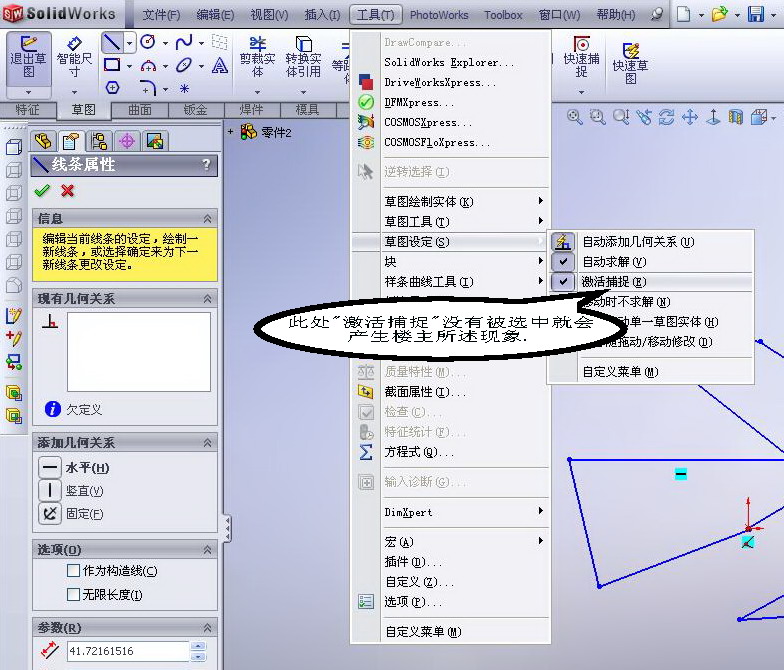Click Convert Entities (转换实体引用) tool
The image size is (784, 670).
pyautogui.click(x=303, y=58)
